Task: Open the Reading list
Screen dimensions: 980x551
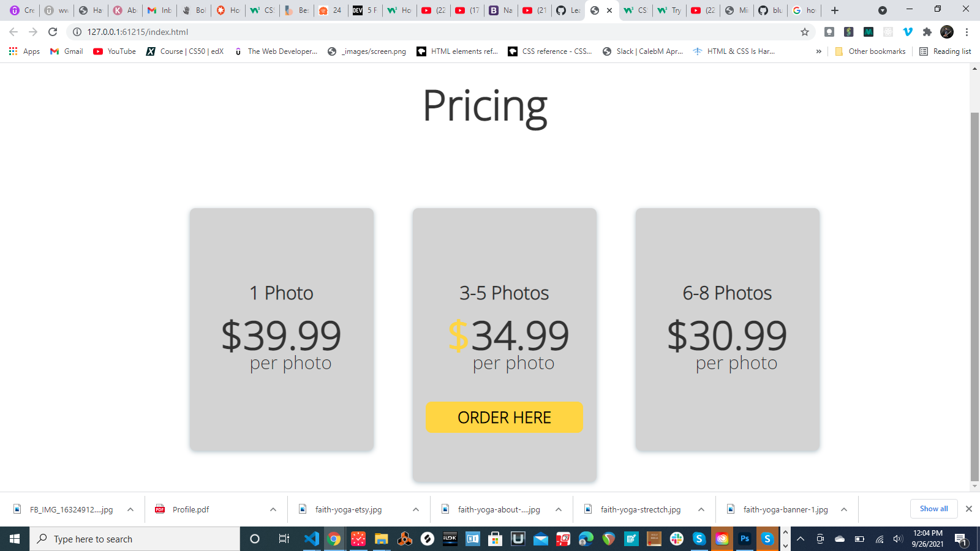Action: pos(945,51)
